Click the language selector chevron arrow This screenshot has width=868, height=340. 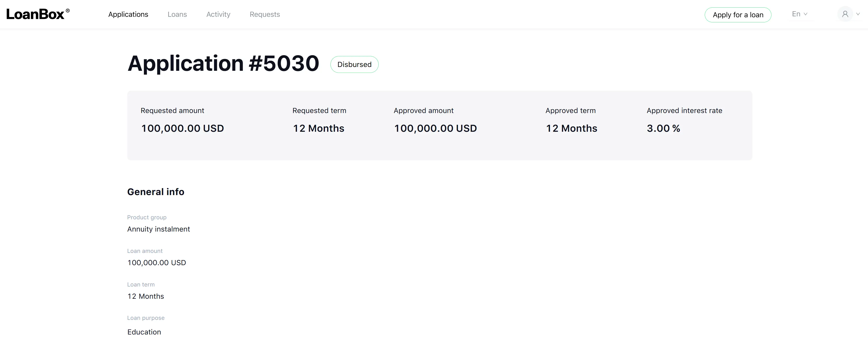tap(806, 14)
